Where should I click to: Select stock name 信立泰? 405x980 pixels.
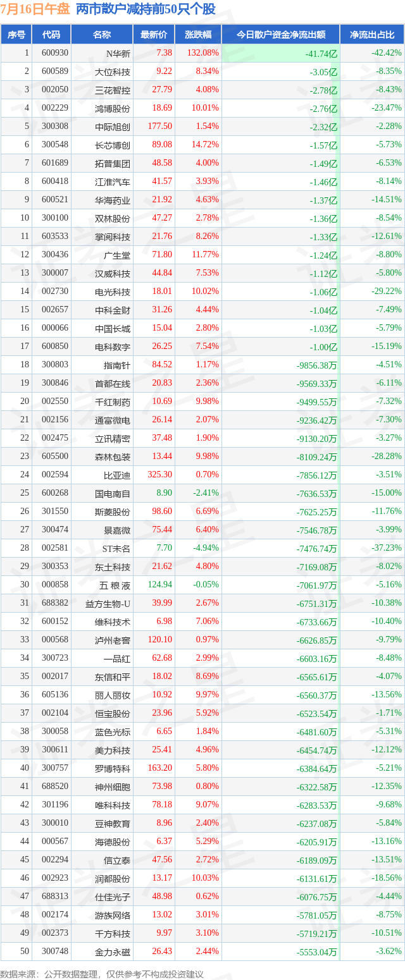117,860
